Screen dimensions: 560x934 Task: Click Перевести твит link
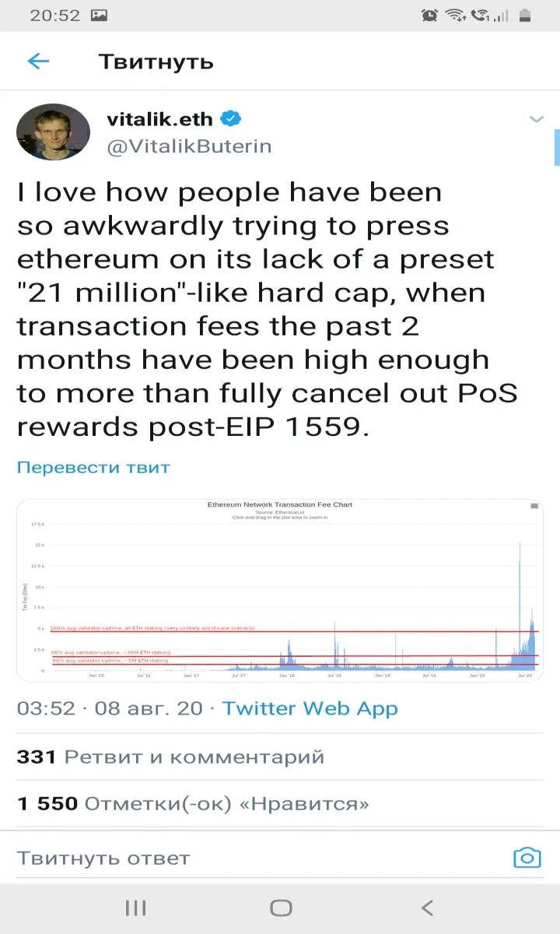93,468
